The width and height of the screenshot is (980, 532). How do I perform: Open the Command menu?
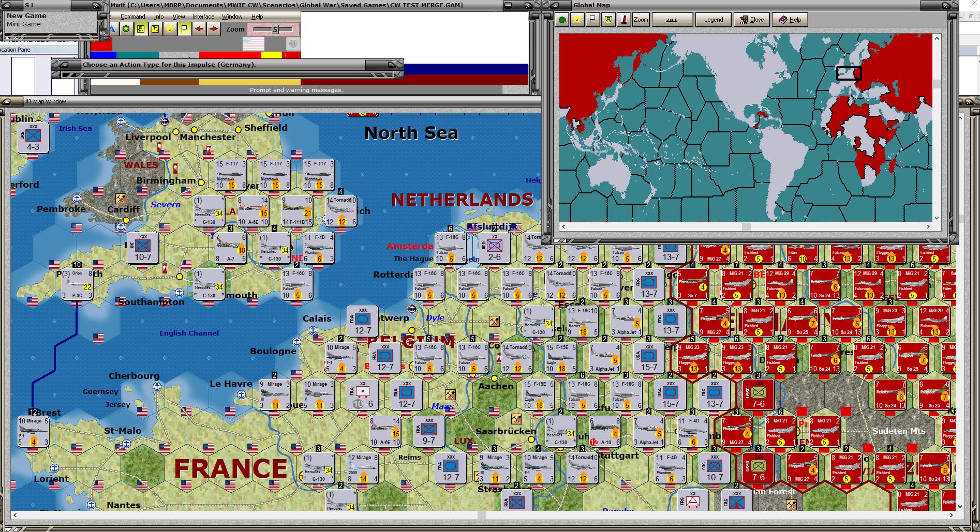pos(132,17)
